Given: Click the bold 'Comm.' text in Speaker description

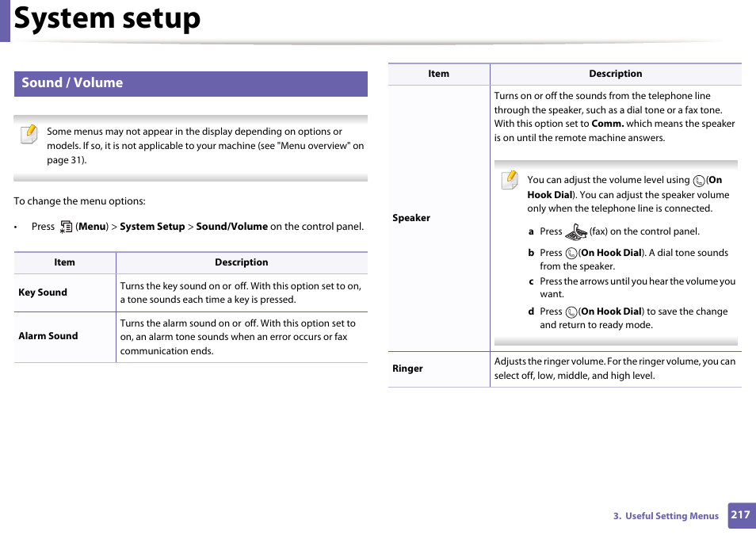Looking at the screenshot, I should pyautogui.click(x=608, y=124).
